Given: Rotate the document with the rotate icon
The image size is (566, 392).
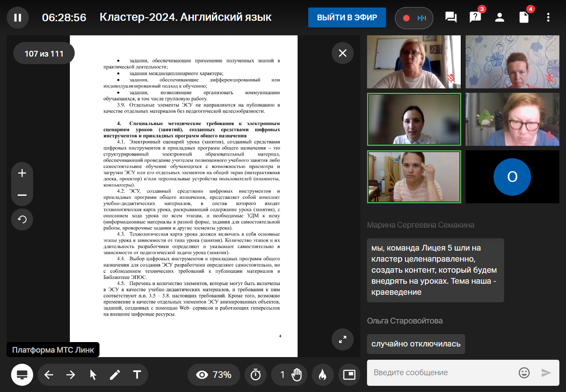Looking at the screenshot, I should (x=22, y=219).
